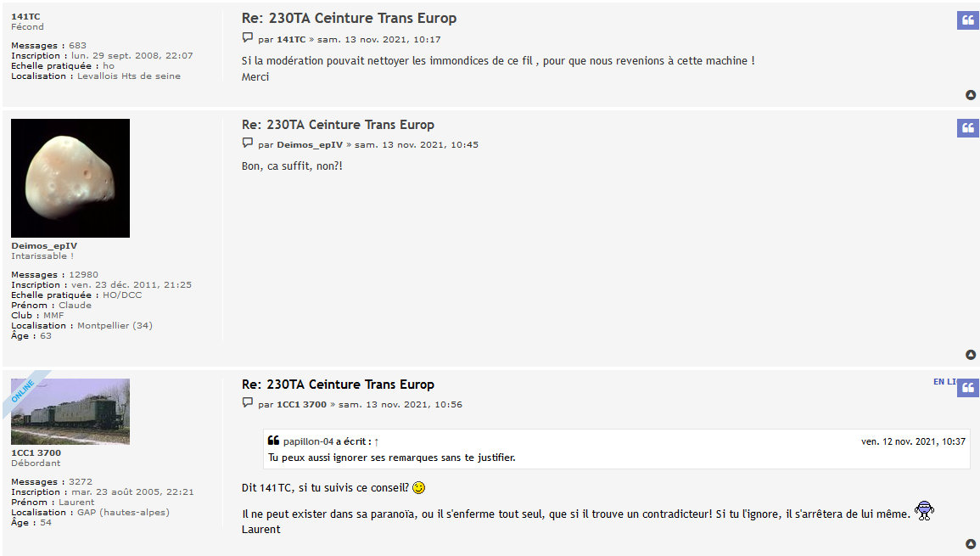Click the Deimos moon avatar image
The height and width of the screenshot is (556, 980).
[70, 178]
